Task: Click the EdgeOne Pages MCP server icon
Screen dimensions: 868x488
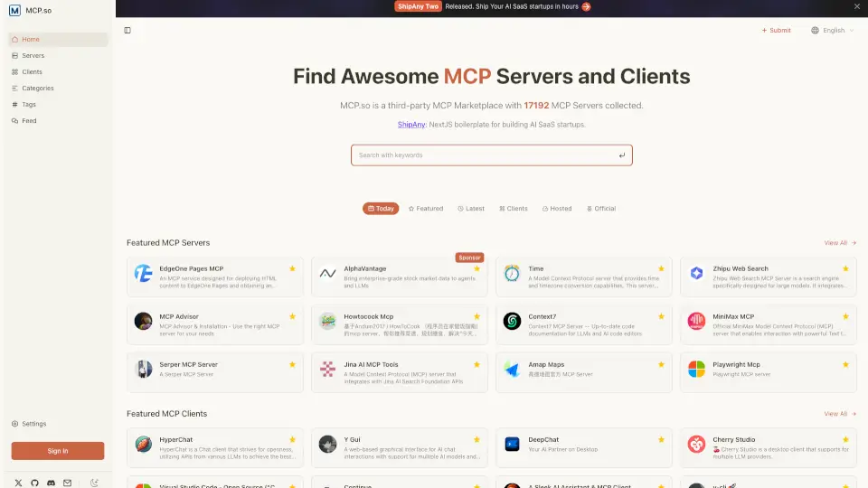Action: [x=143, y=273]
